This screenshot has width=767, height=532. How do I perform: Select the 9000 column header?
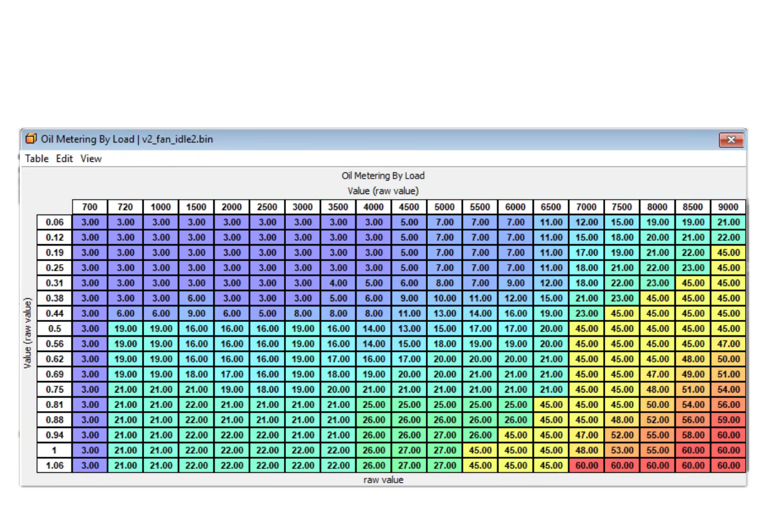coord(728,207)
